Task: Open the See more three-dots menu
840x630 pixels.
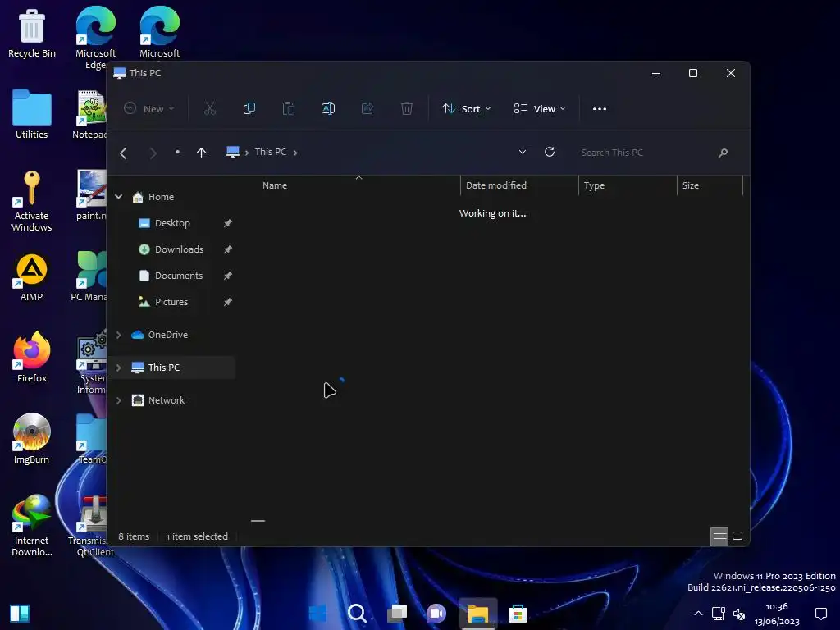Action: click(x=600, y=109)
